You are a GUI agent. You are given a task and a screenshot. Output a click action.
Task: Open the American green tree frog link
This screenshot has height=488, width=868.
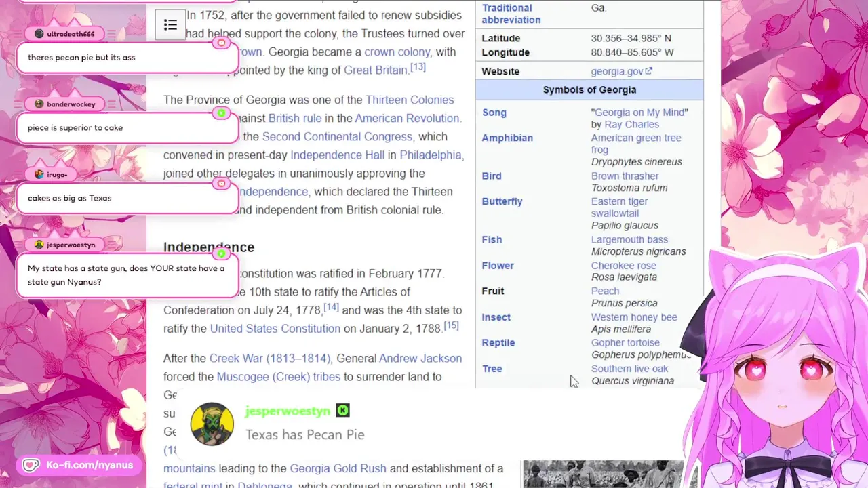pos(636,144)
